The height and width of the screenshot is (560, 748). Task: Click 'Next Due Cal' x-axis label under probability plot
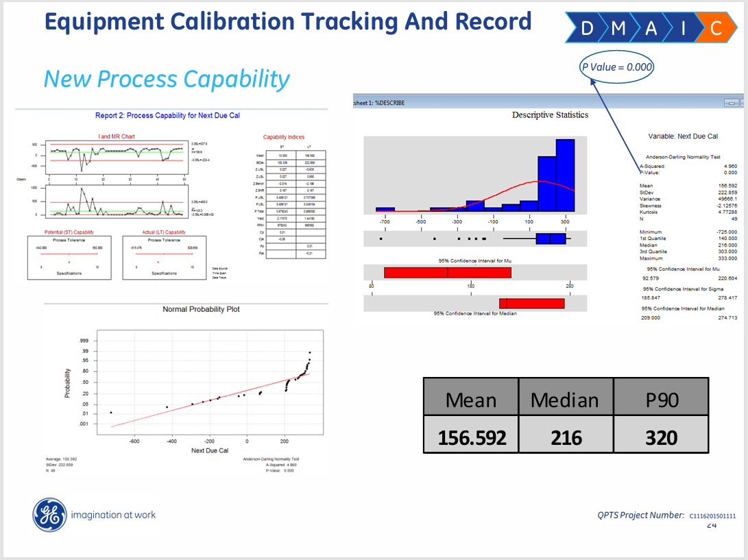coord(210,450)
